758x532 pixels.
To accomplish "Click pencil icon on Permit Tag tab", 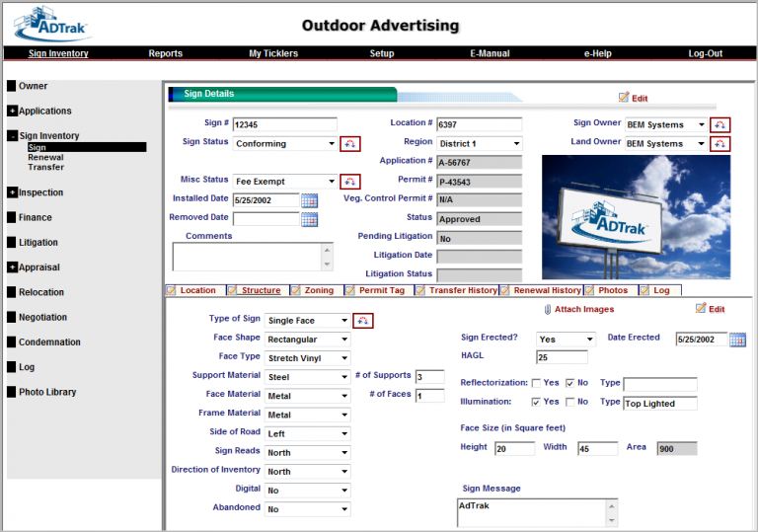I will (x=350, y=290).
